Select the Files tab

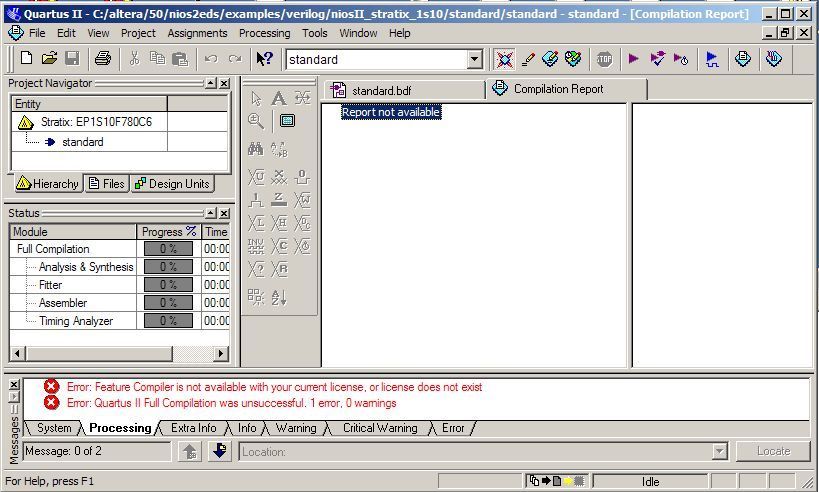pyautogui.click(x=107, y=183)
